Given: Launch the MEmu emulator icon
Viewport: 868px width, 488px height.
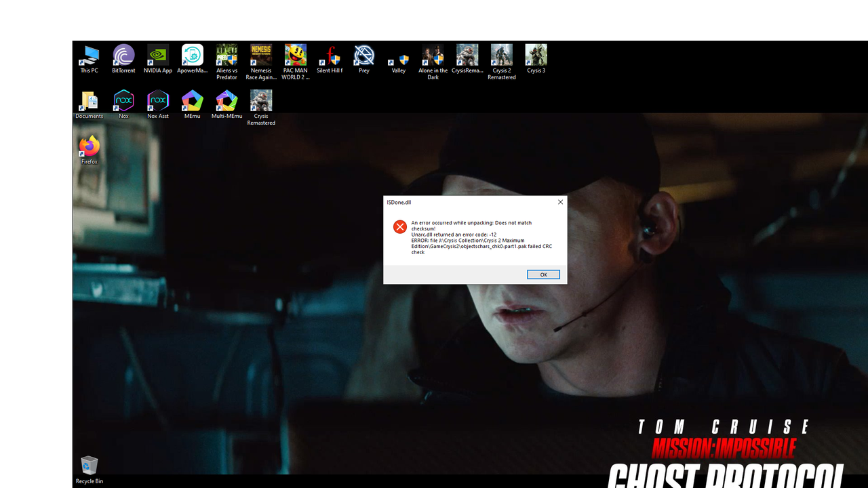Looking at the screenshot, I should (193, 104).
